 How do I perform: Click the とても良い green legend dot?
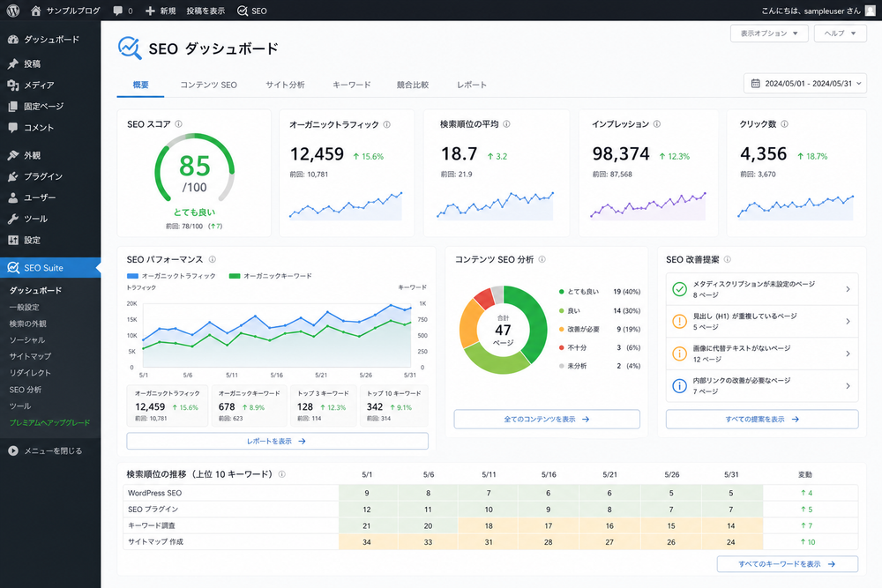[x=561, y=292]
